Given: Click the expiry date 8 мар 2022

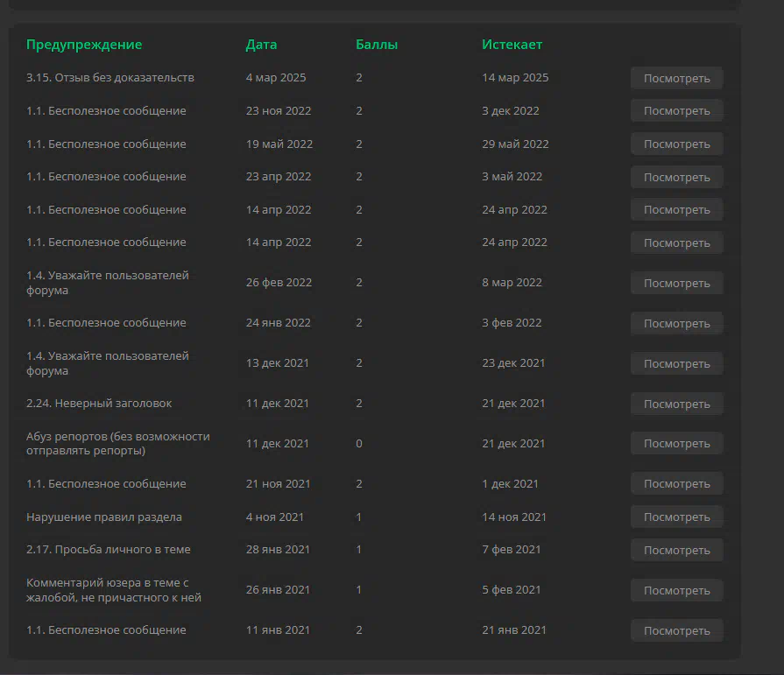Looking at the screenshot, I should tap(512, 282).
